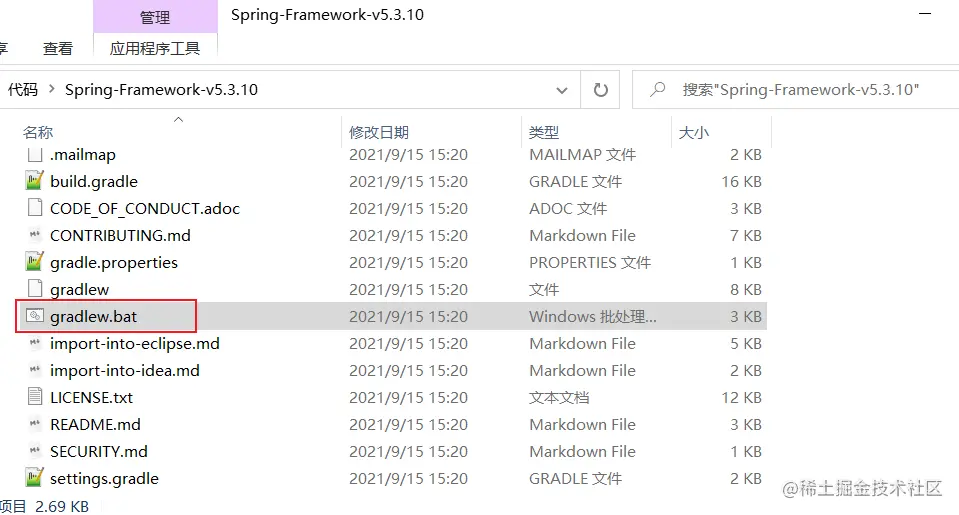Click the Windows 批处理 type cell
This screenshot has width=959, height=515.
tap(593, 316)
